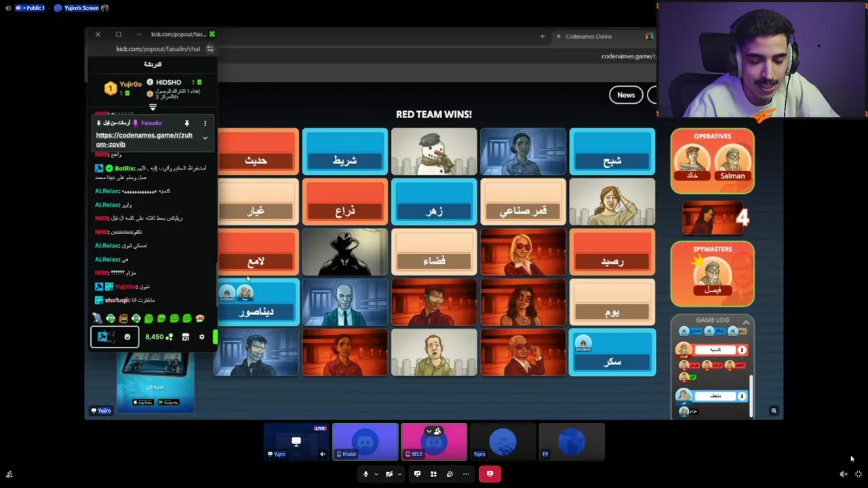Select the Khalid participant tile

point(366,442)
